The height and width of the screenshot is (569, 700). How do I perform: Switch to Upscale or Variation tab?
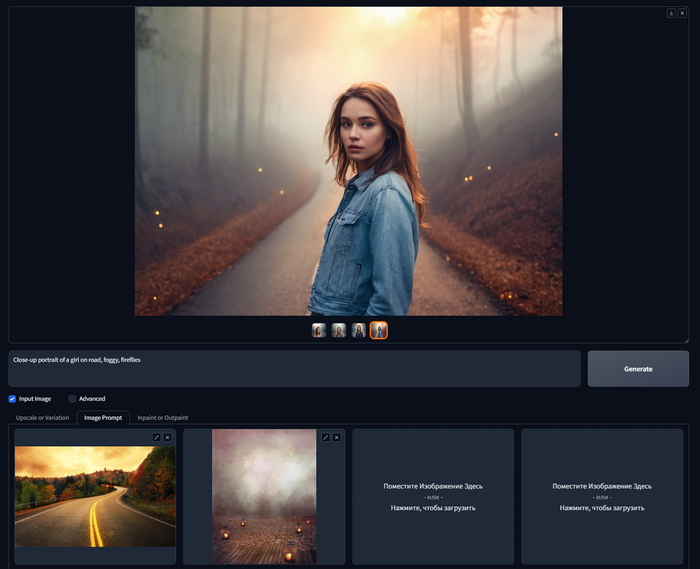click(x=42, y=418)
